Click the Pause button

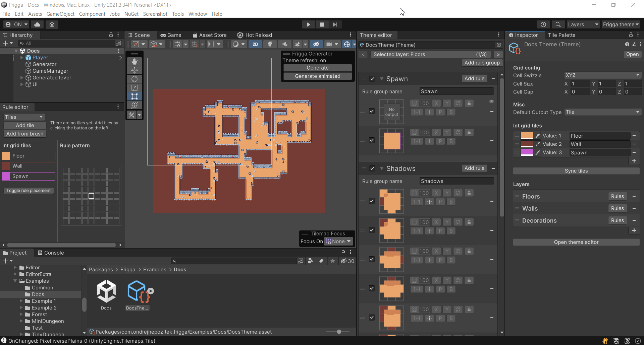click(322, 24)
